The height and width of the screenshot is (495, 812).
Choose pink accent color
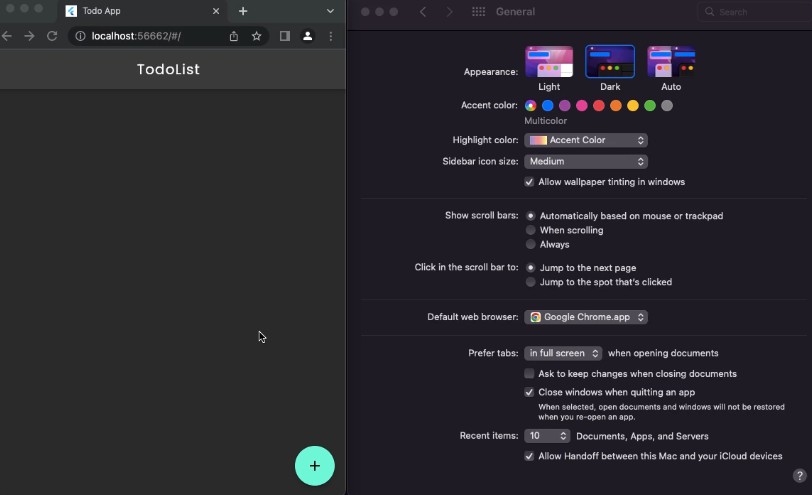tap(582, 106)
